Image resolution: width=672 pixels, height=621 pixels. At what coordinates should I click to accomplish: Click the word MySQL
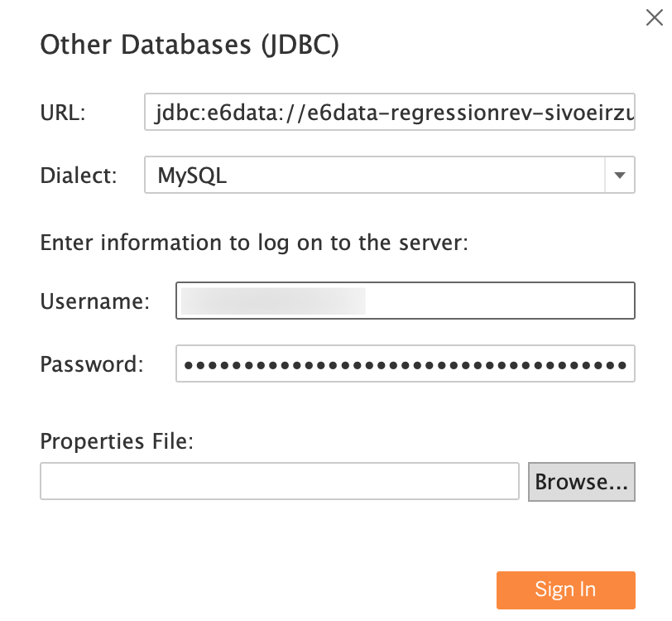pyautogui.click(x=192, y=176)
